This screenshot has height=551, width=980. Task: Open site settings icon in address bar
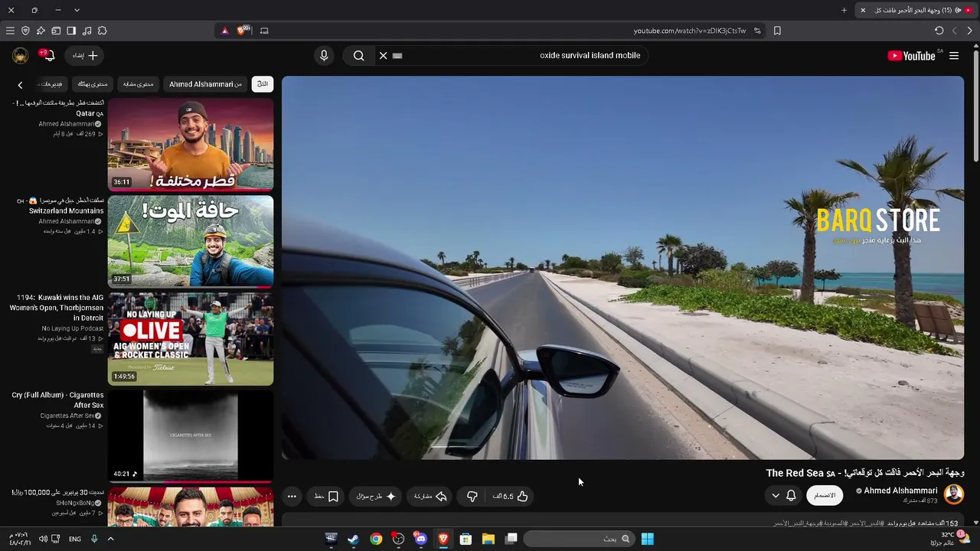(x=757, y=31)
